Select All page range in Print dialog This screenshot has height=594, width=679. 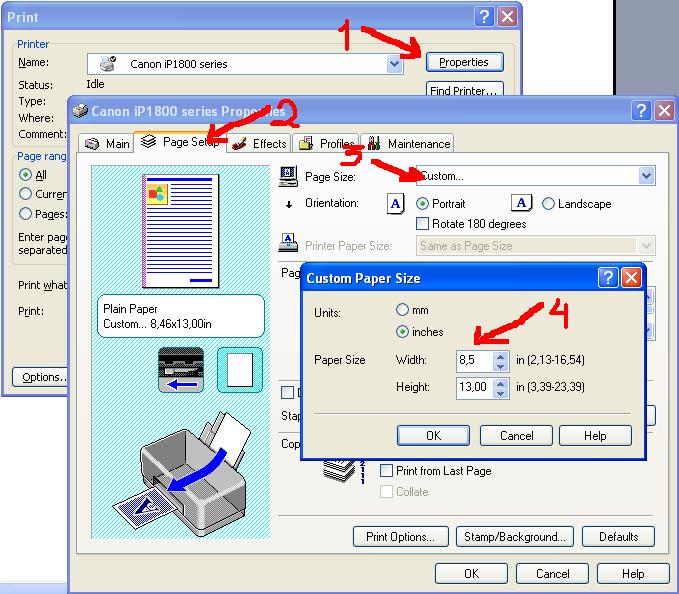(26, 174)
